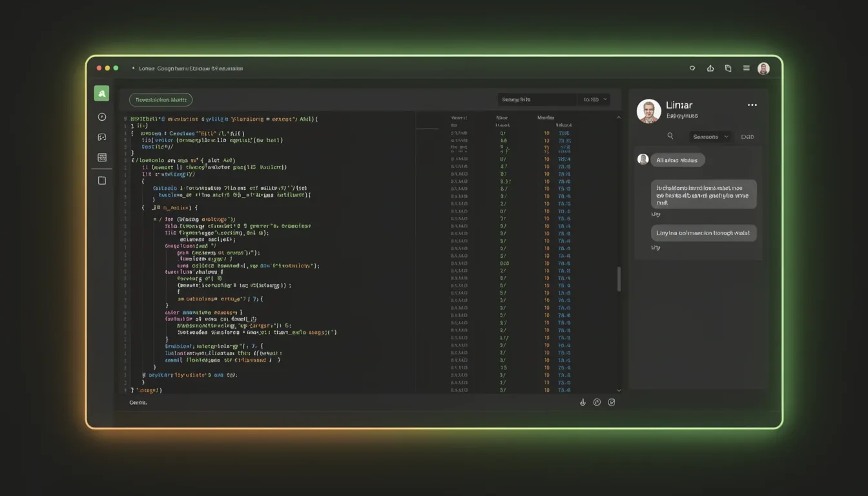This screenshot has height=496, width=868.
Task: Open the user avatar in the title bar
Action: (763, 68)
